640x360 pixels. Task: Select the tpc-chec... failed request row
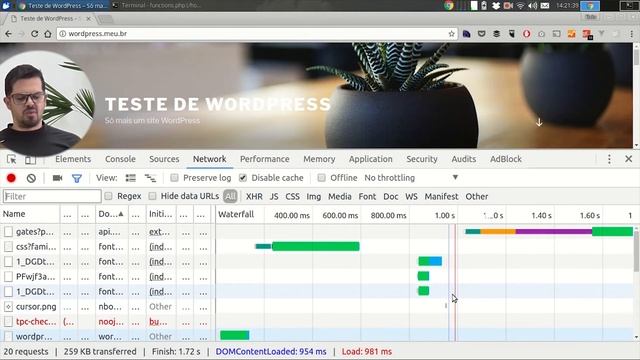316,322
